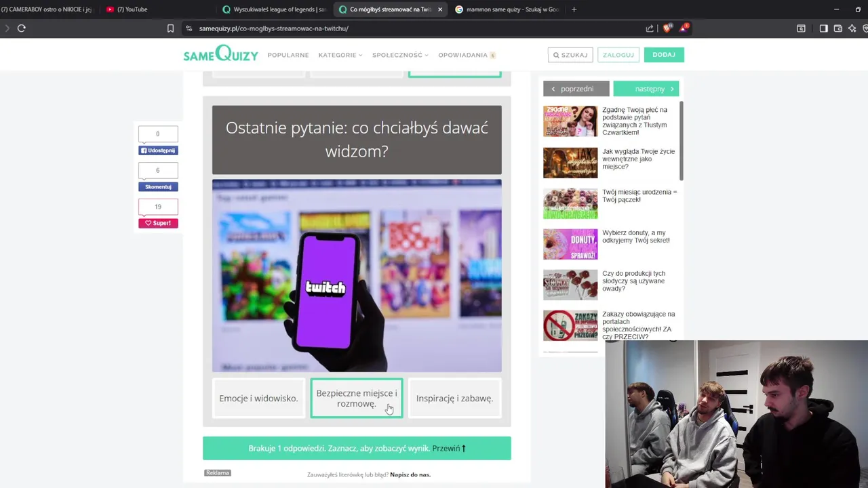The image size is (868, 488).
Task: Open 'Zakazy obowiązujące na portalach społecznościowych' quiz
Action: 638,325
